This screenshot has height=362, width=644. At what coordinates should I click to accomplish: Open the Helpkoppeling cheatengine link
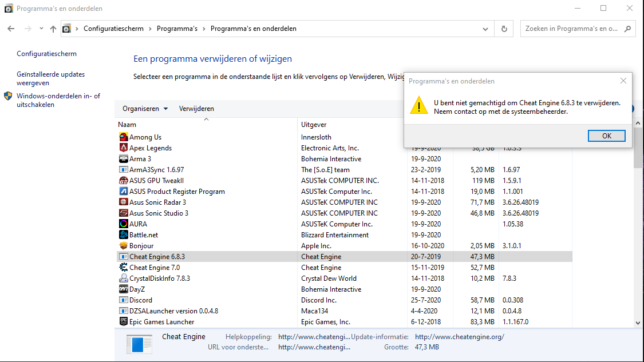click(314, 337)
